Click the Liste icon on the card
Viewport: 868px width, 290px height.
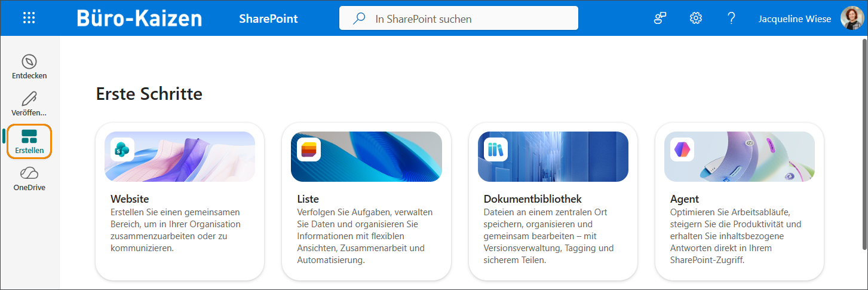point(309,149)
